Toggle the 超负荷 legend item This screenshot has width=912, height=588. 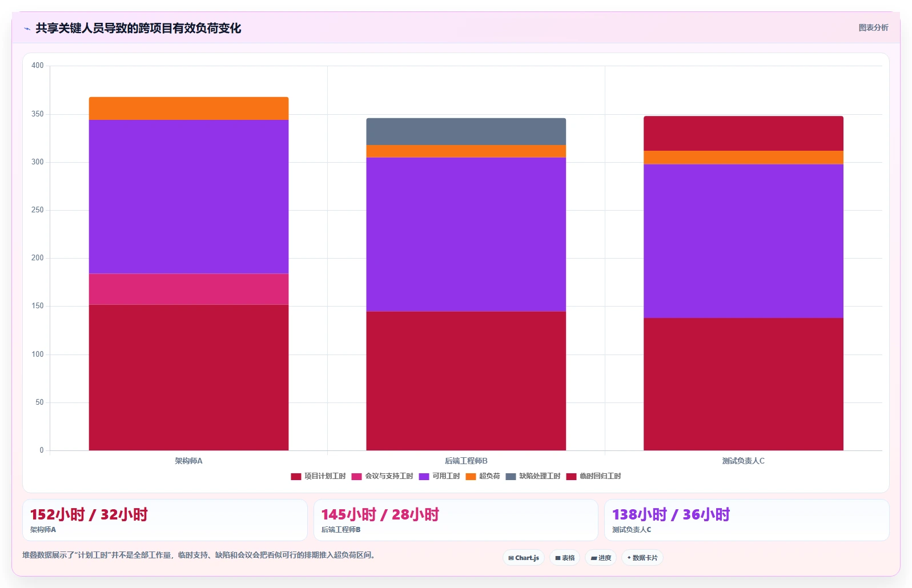click(x=483, y=476)
